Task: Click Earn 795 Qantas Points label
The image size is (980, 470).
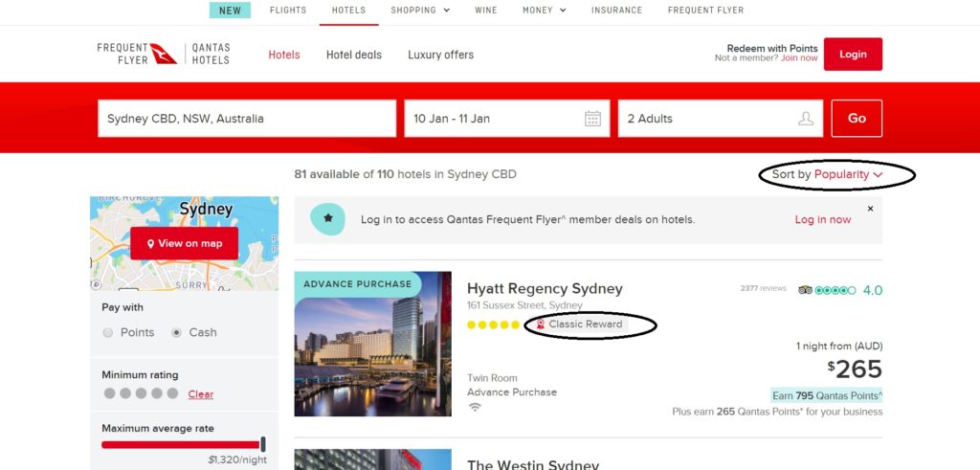Action: click(x=827, y=395)
